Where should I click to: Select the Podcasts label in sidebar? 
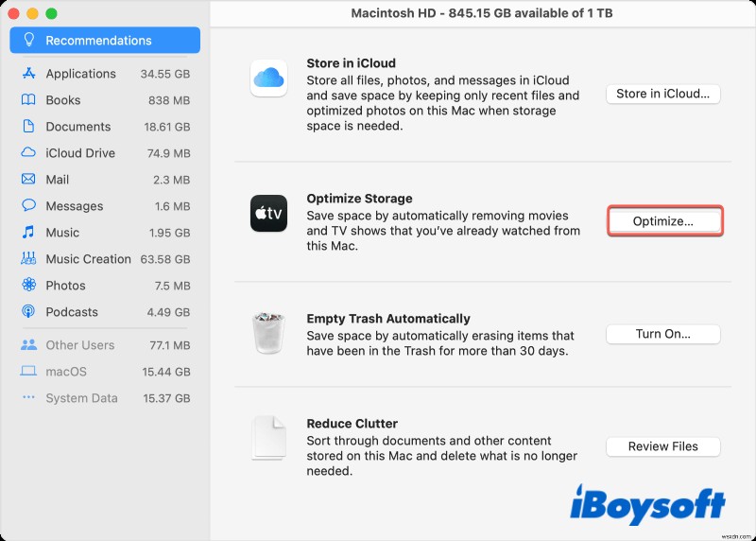coord(72,312)
